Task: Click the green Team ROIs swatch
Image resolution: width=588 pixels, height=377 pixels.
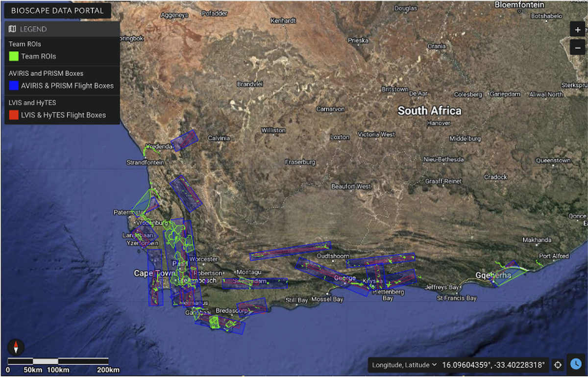Action: click(x=13, y=56)
